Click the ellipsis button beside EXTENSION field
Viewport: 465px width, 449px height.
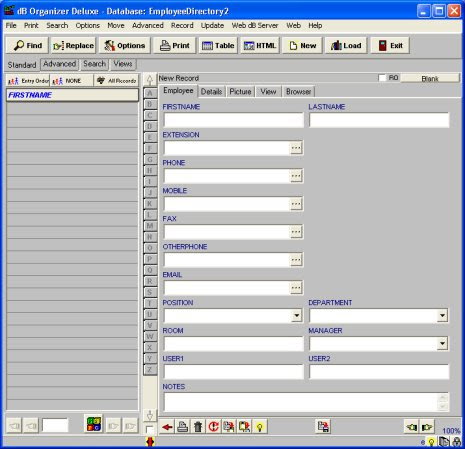[296, 148]
